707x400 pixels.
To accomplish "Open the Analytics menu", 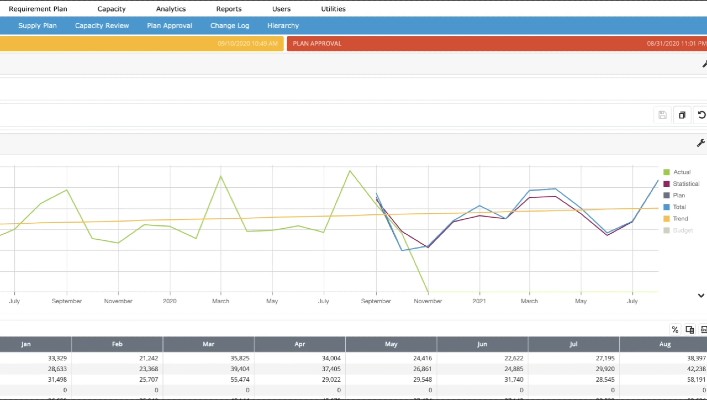I will [171, 8].
